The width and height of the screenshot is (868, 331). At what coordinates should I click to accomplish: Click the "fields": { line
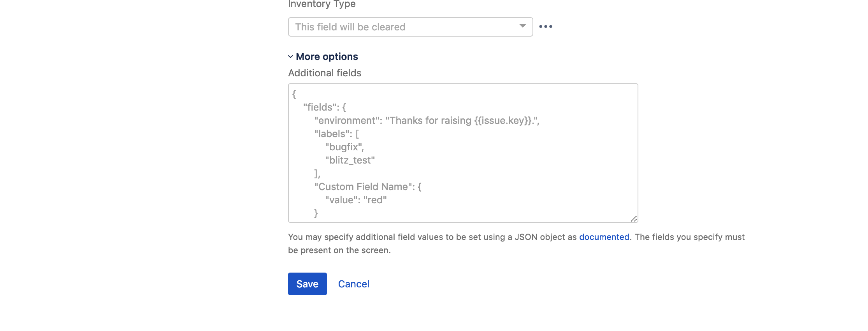(325, 107)
